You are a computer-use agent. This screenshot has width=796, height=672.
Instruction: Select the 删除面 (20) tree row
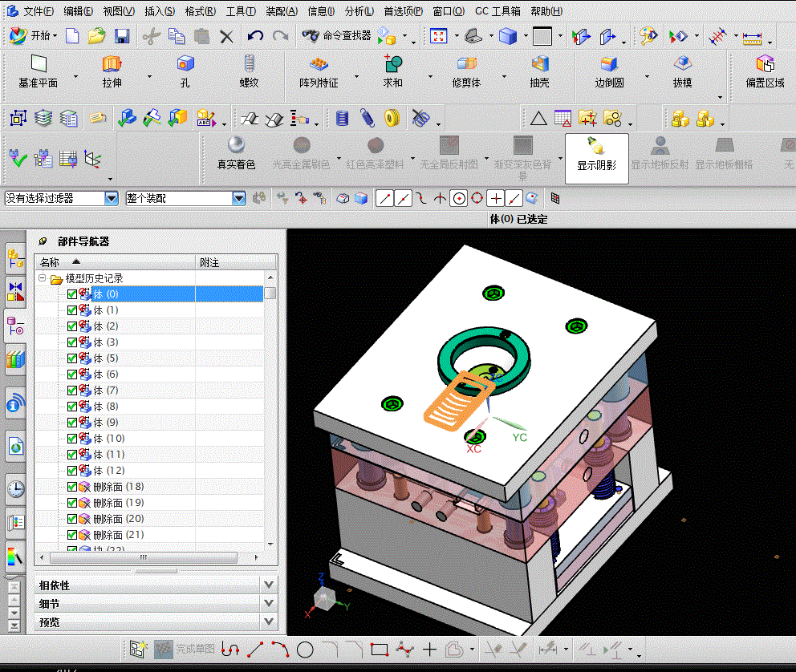click(149, 519)
